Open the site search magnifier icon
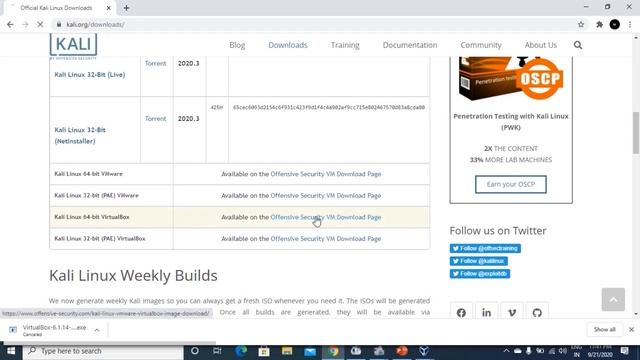 [x=578, y=45]
